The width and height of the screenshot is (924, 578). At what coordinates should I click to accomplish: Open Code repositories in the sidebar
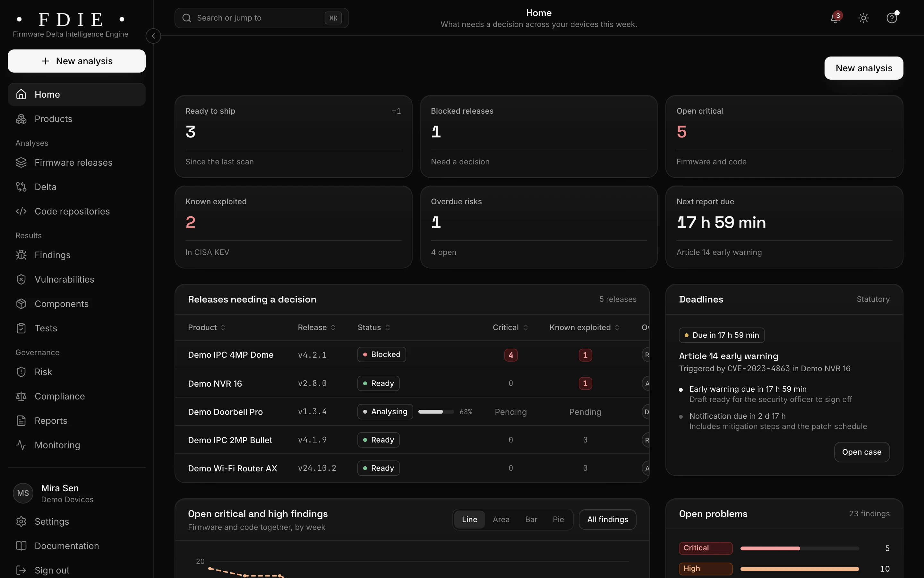[x=76, y=211]
